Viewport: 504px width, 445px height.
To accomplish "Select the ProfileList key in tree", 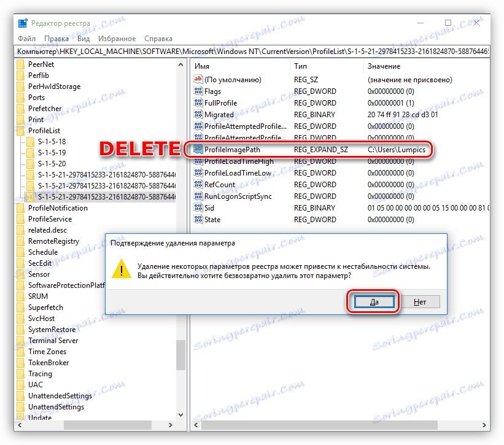I will pyautogui.click(x=44, y=131).
